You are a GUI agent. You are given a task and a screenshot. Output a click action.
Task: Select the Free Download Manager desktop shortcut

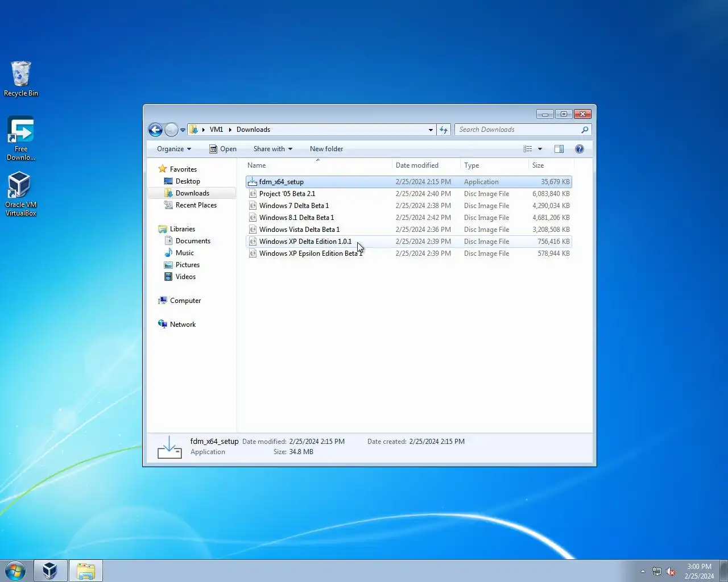click(21, 138)
